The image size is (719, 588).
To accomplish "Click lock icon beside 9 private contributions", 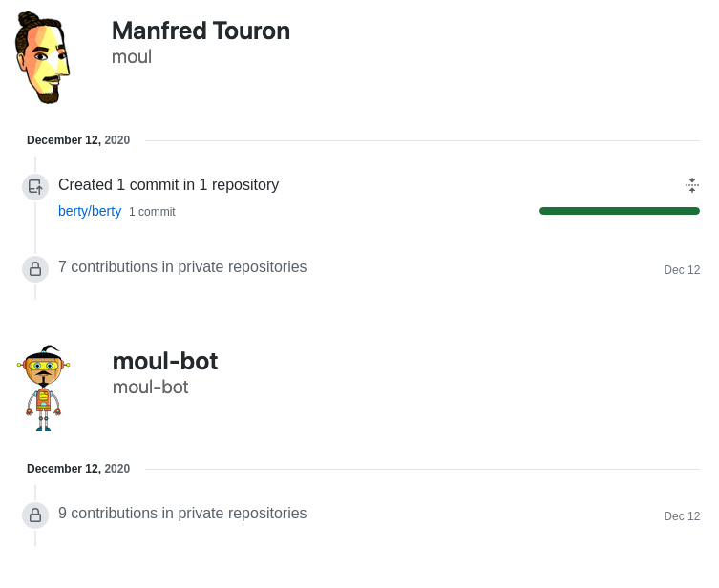I will 35,515.
